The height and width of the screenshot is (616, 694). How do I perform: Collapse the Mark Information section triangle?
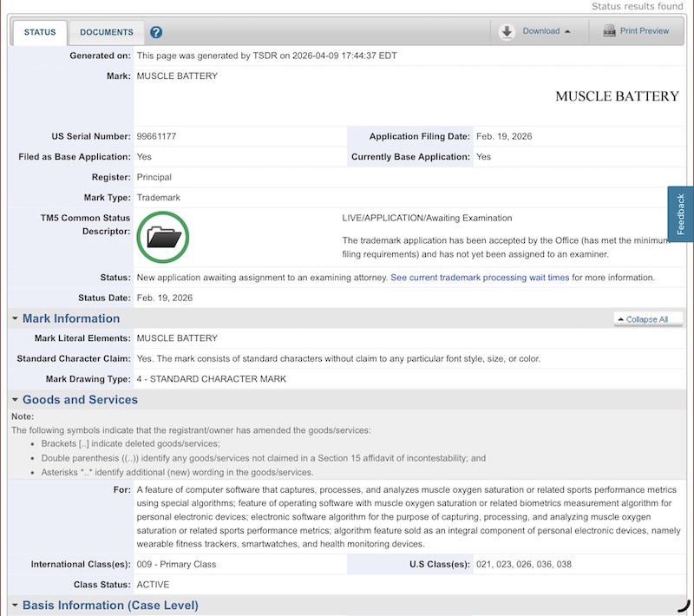coord(15,318)
